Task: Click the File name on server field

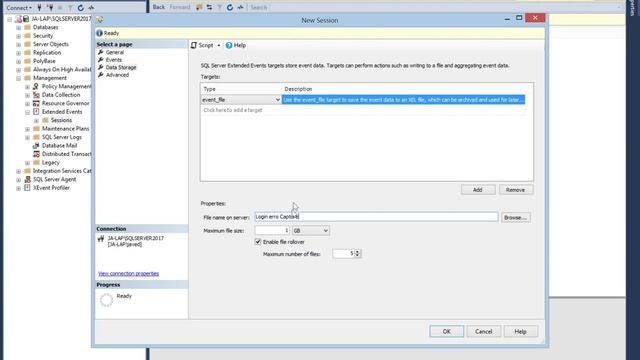Action: pyautogui.click(x=376, y=217)
